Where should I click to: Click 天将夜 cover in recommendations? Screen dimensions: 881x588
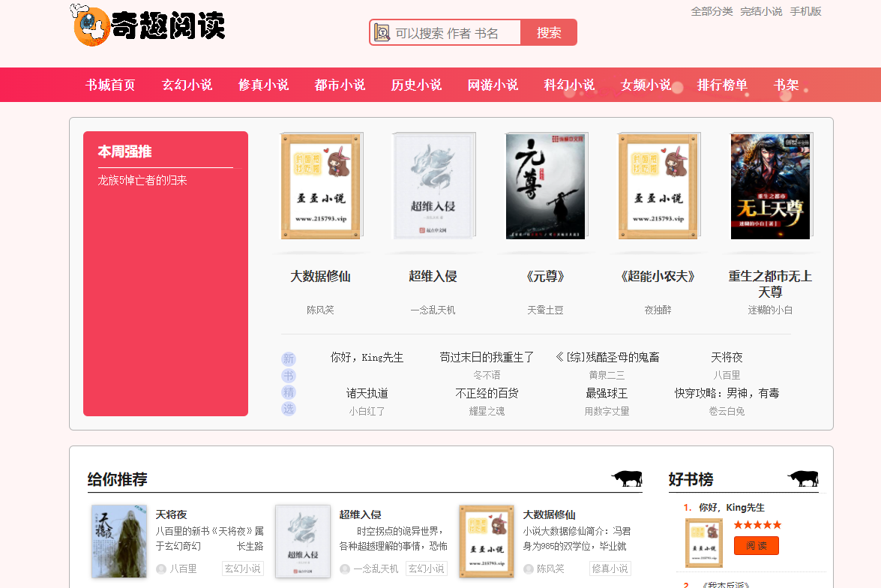119,541
